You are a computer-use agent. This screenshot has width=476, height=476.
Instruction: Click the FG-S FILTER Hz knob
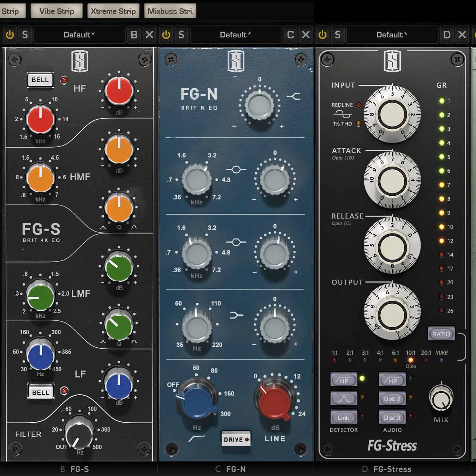coord(79,433)
